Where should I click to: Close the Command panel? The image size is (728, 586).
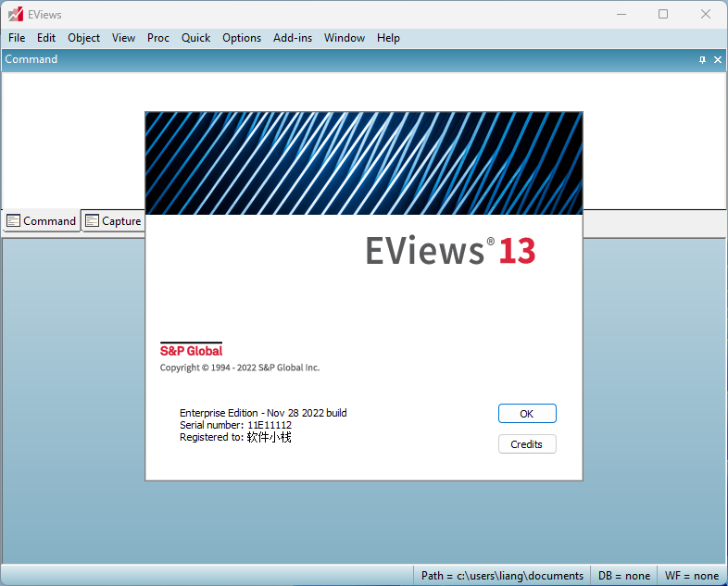(x=718, y=59)
